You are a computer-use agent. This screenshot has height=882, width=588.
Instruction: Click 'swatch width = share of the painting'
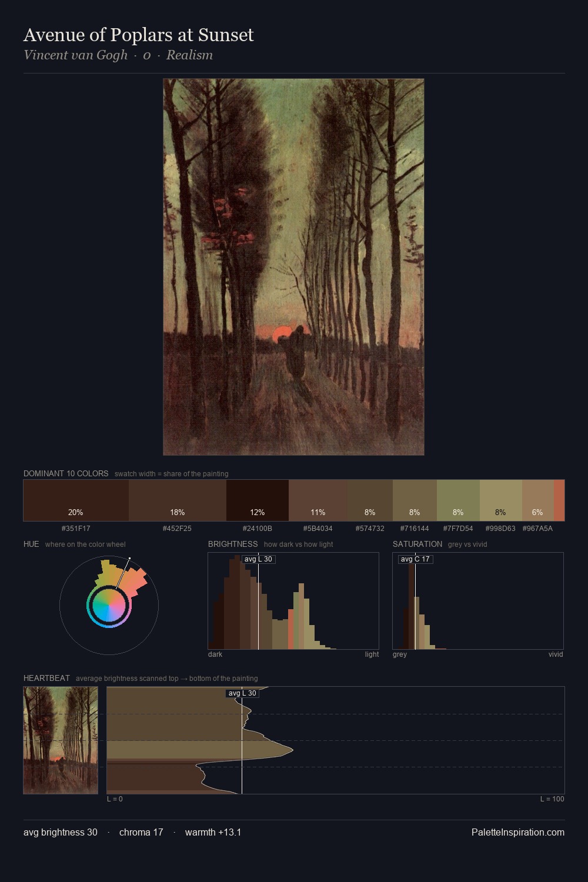[172, 474]
